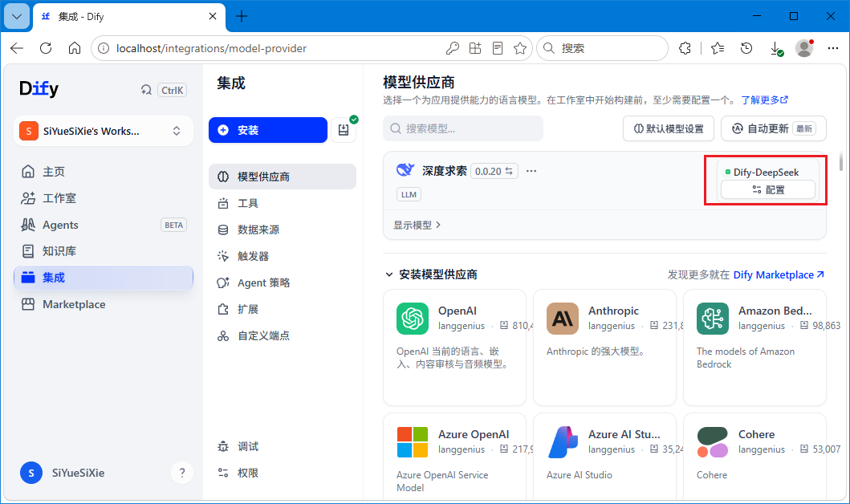Image resolution: width=850 pixels, height=504 pixels.
Task: Click the OpenAI provider logo
Action: pyautogui.click(x=413, y=319)
